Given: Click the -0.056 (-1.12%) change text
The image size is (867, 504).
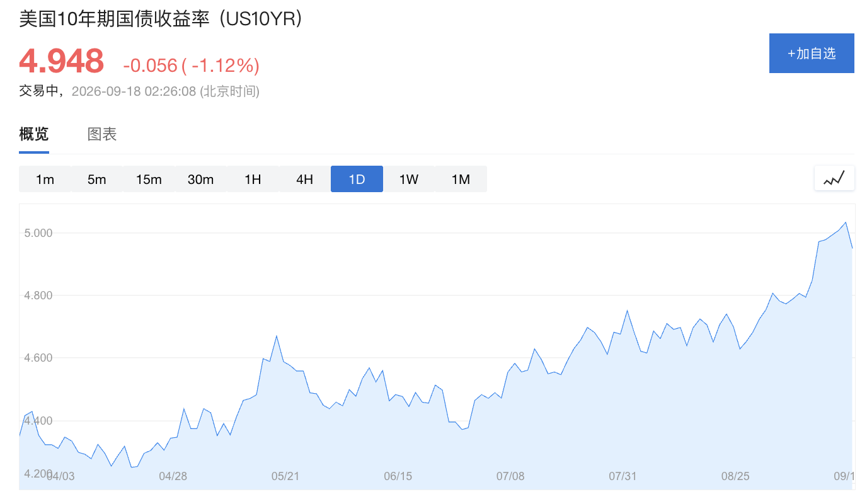Looking at the screenshot, I should click(191, 65).
